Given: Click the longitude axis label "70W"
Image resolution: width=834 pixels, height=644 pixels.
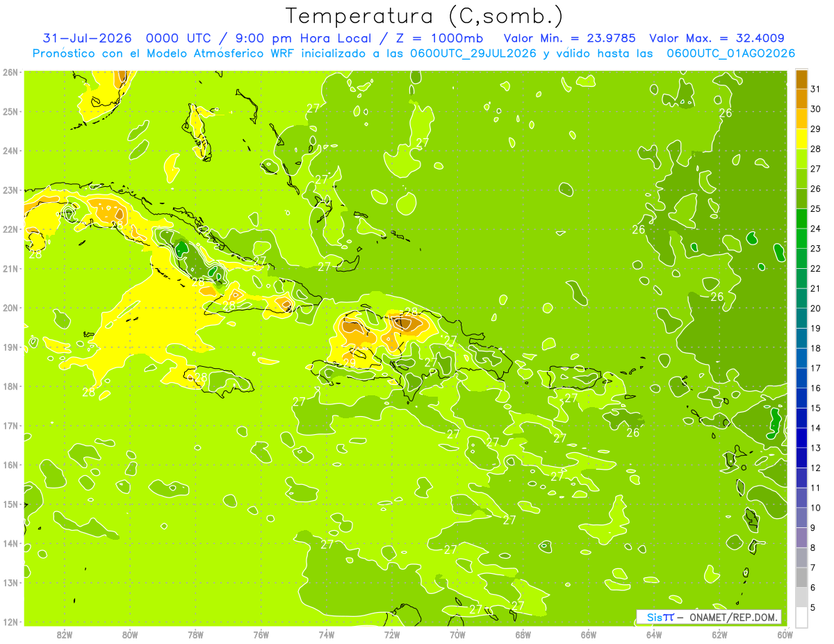Looking at the screenshot, I should point(457,634).
